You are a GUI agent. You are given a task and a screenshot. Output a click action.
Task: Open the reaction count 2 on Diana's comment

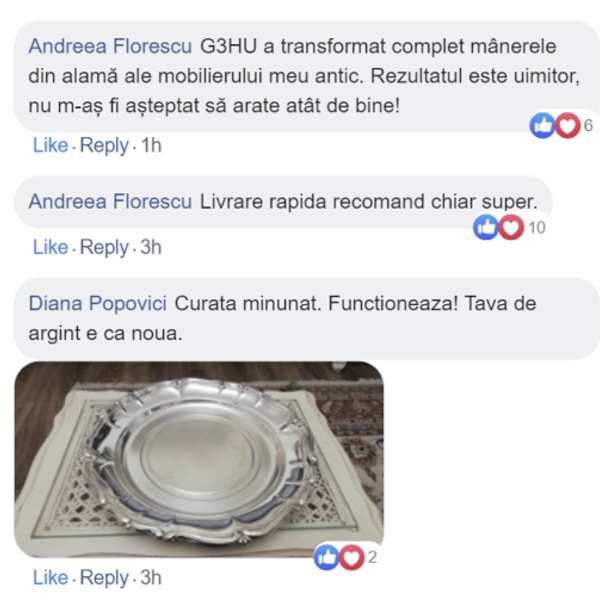click(372, 558)
